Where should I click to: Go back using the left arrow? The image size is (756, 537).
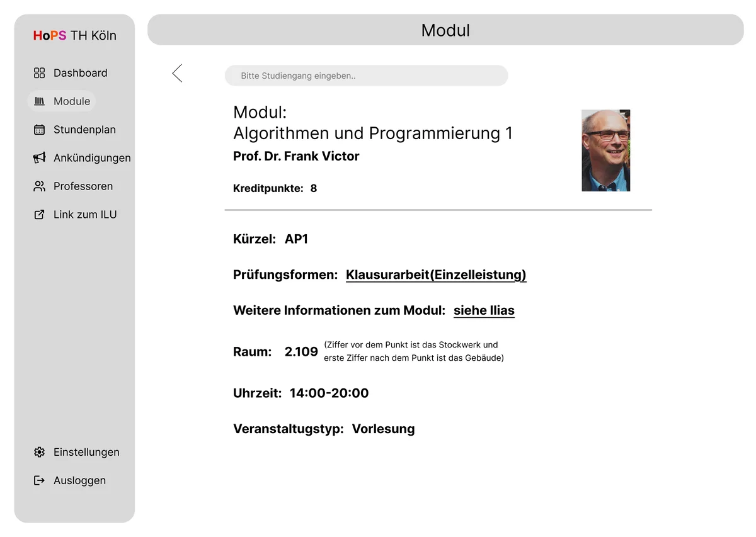177,73
